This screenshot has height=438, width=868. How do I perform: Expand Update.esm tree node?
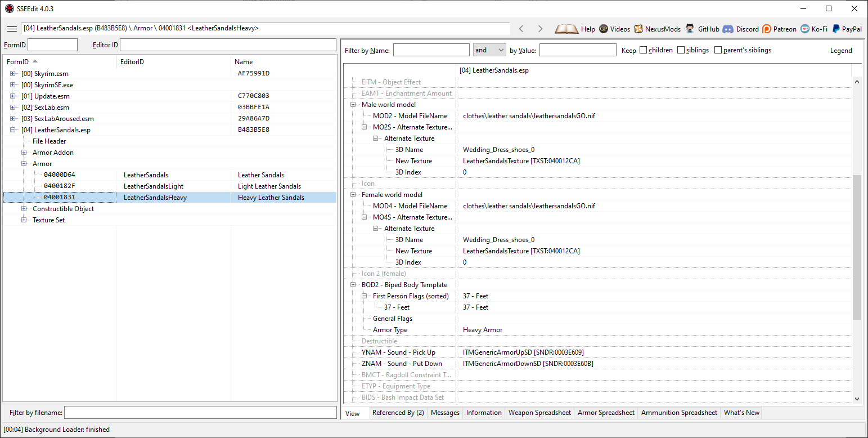coord(13,96)
